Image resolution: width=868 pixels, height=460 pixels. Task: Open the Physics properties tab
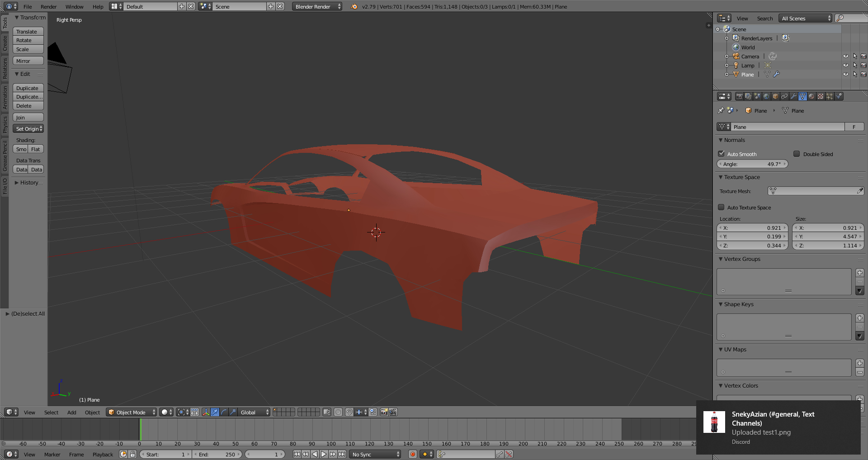tap(839, 96)
